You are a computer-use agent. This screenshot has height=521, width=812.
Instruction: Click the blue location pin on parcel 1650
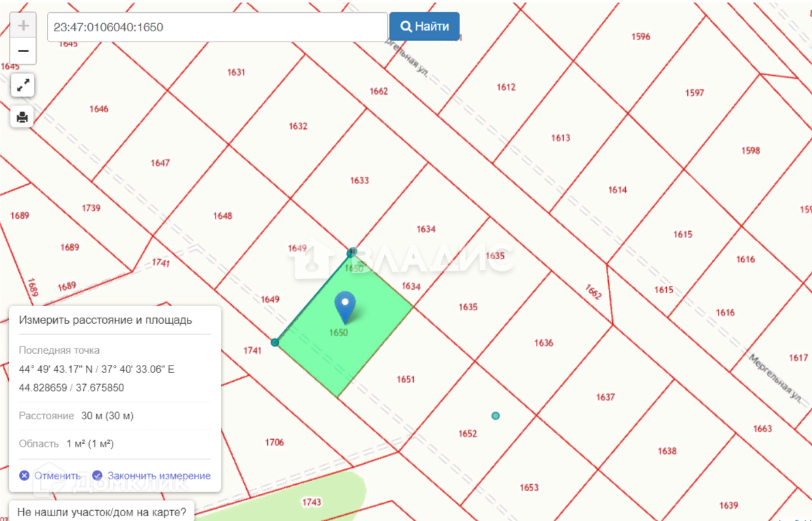[x=345, y=307]
